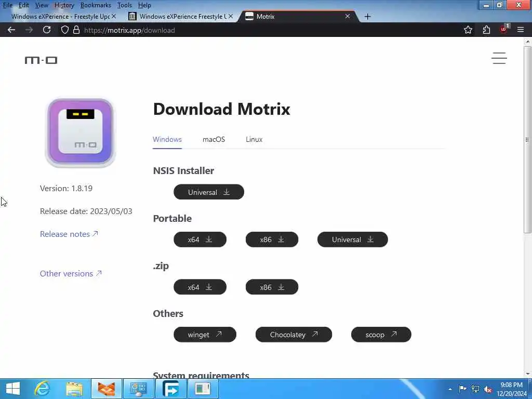Switch to the fox browser taskbar icon

click(107, 389)
